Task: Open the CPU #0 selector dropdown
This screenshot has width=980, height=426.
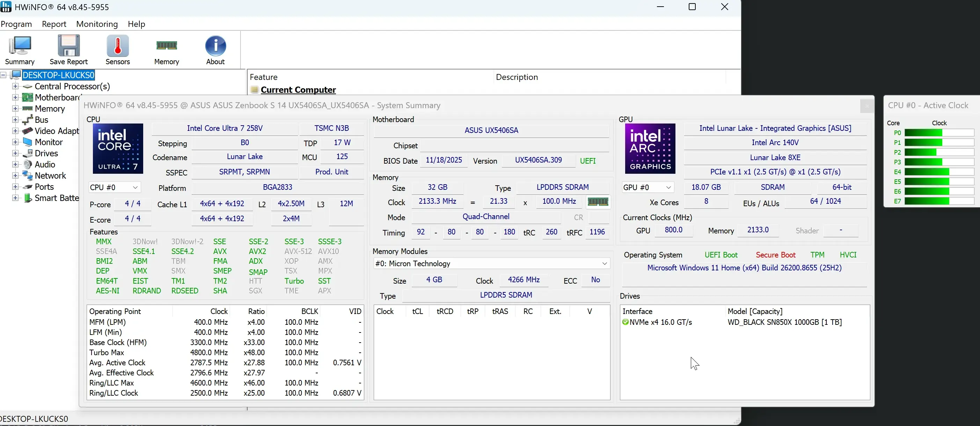Action: (x=115, y=187)
